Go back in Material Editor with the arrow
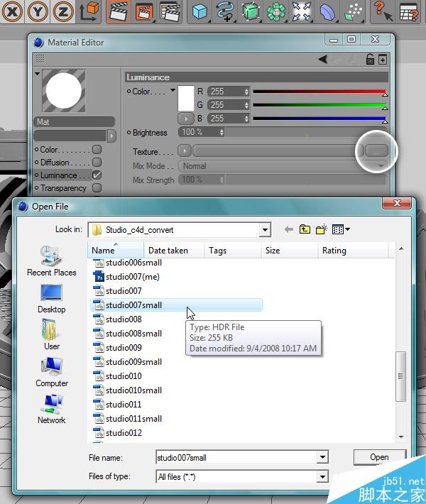This screenshot has height=504, width=426. point(323,59)
